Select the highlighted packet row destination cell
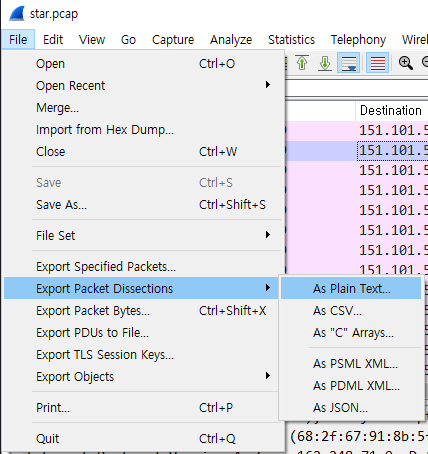The height and width of the screenshot is (454, 428). (x=393, y=151)
